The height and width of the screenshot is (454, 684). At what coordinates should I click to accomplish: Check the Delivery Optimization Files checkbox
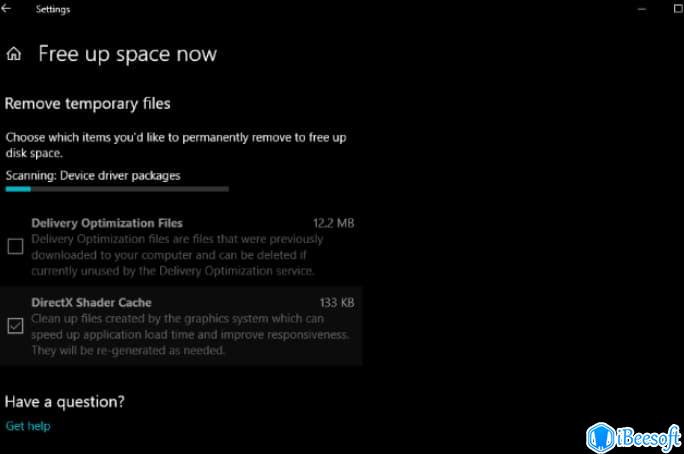[x=15, y=246]
